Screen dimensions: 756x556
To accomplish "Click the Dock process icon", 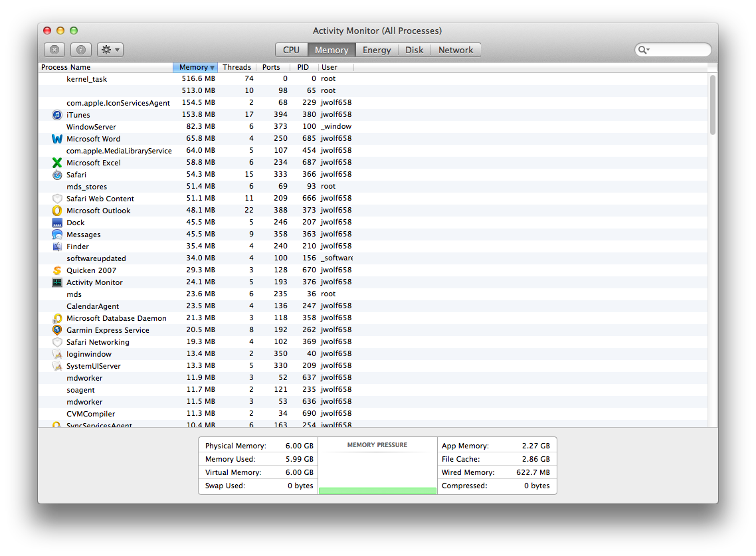I will point(57,223).
